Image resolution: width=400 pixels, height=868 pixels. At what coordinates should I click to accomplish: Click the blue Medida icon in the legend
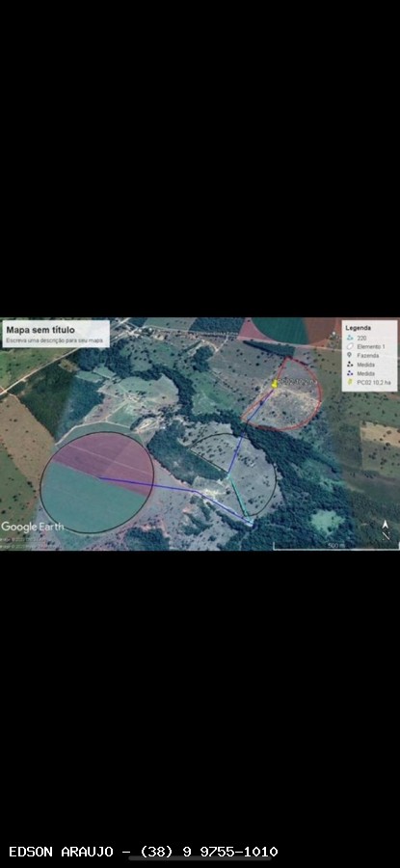pyautogui.click(x=350, y=373)
